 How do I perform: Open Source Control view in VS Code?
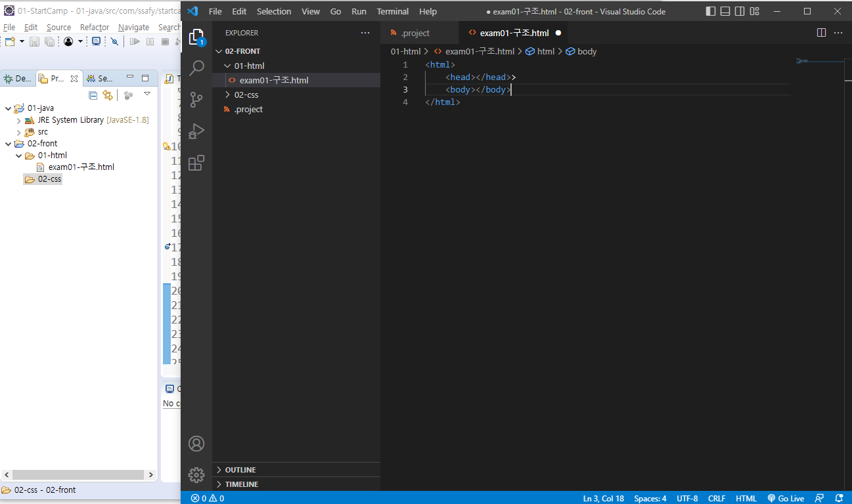tap(196, 100)
